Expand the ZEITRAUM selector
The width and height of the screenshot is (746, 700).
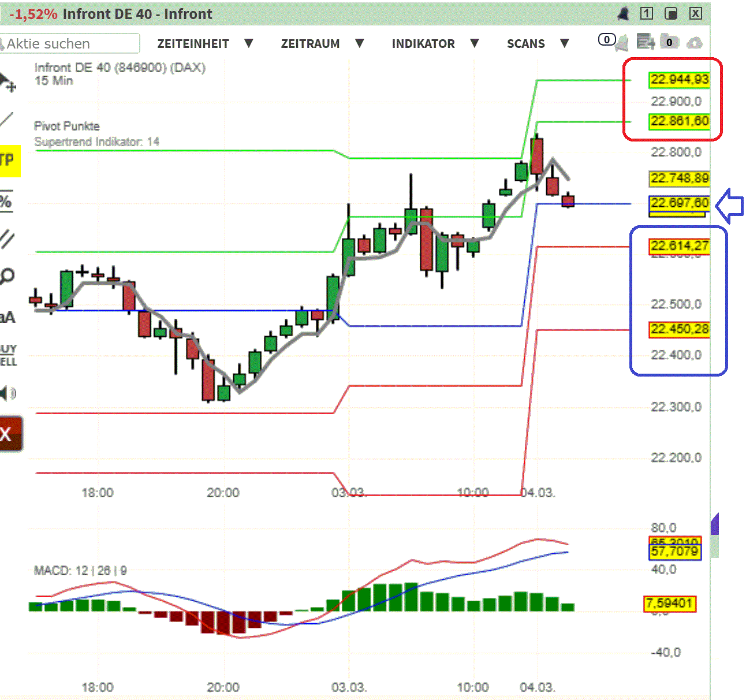(x=311, y=43)
